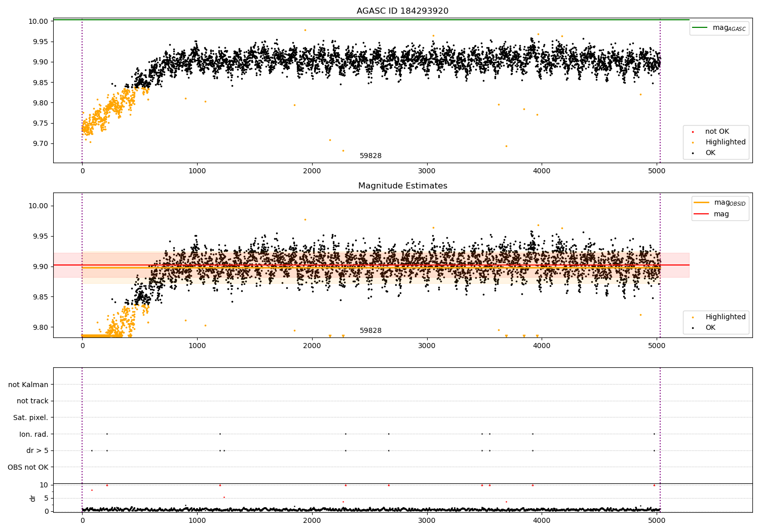Click the 'not track' axis label
The width and height of the screenshot is (760, 532).
point(32,401)
